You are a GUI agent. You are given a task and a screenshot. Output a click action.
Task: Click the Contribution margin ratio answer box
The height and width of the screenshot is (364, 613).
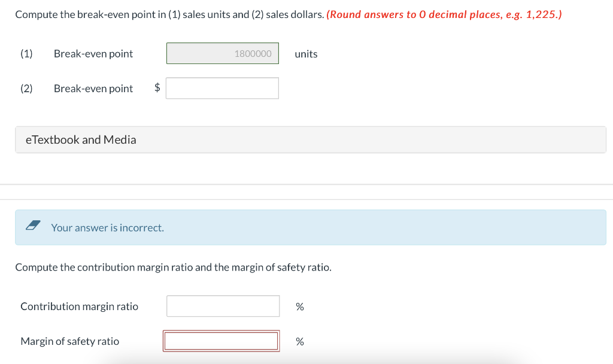(x=223, y=306)
